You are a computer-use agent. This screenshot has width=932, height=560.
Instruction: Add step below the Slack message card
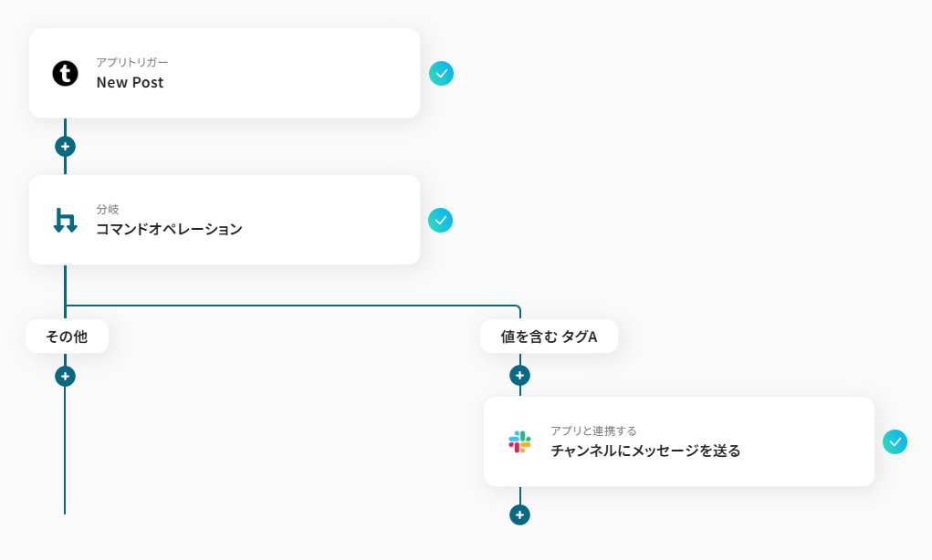(519, 514)
